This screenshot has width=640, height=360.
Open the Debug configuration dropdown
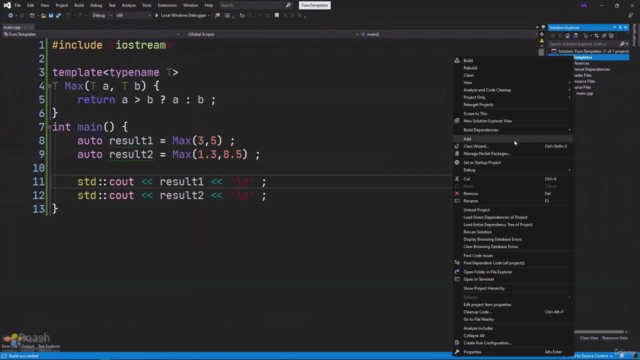pyautogui.click(x=102, y=16)
